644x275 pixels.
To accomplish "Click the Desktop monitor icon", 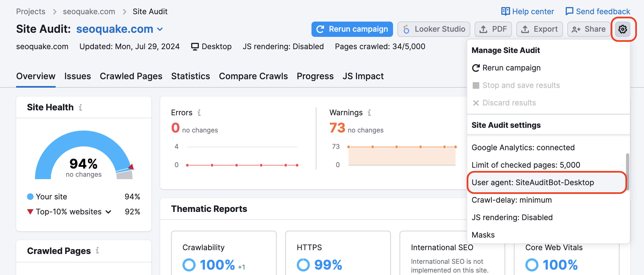I will [195, 47].
